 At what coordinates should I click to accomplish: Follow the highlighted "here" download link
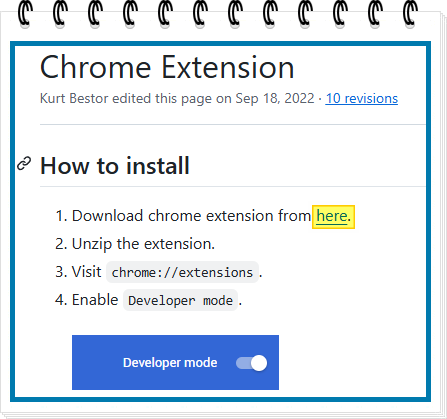tap(332, 216)
